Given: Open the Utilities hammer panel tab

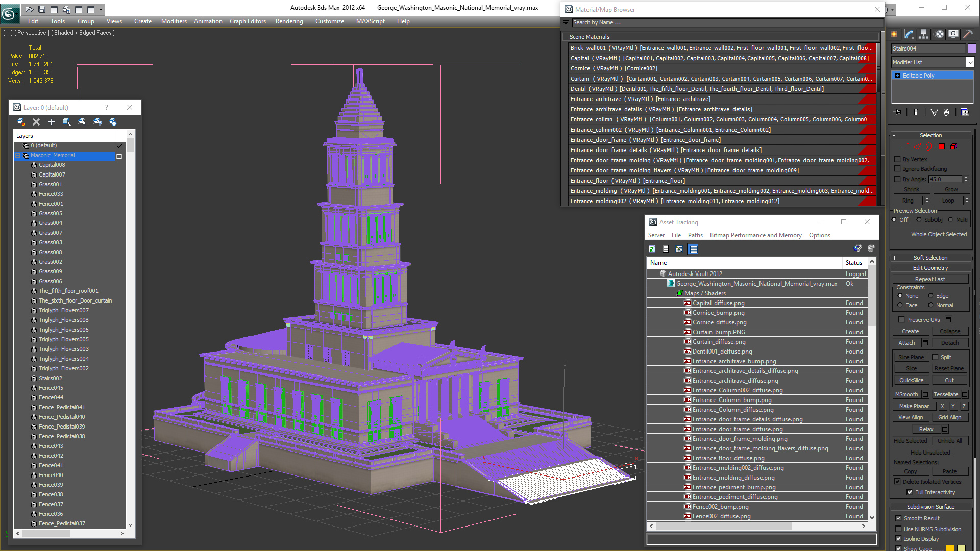Looking at the screenshot, I should point(968,34).
